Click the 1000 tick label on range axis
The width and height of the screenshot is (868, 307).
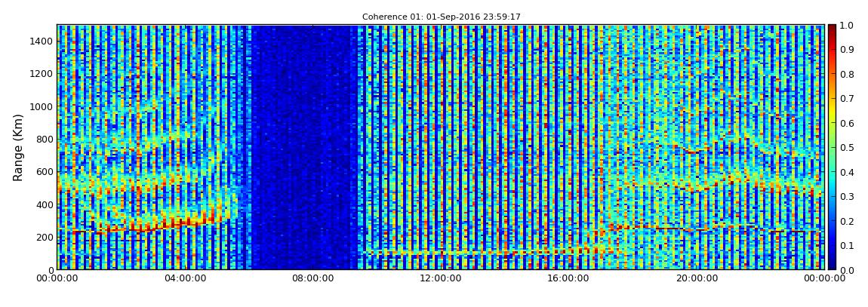42,106
